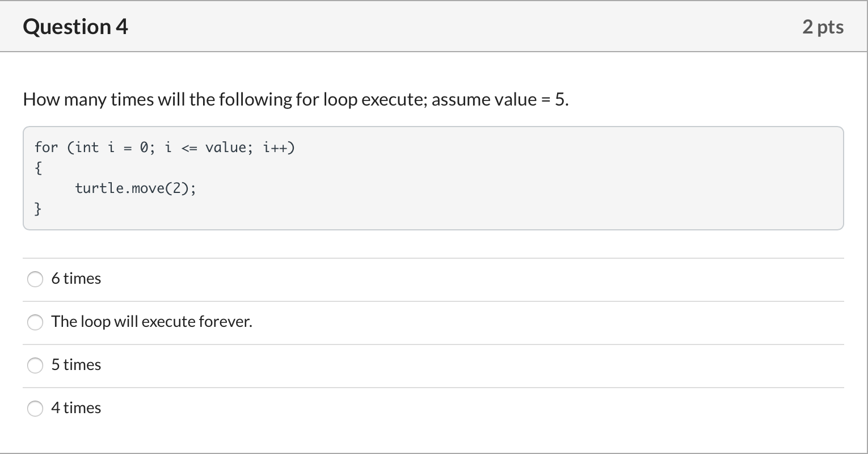Click the "<=" operator in the loop condition
This screenshot has width=868, height=454.
(x=189, y=148)
